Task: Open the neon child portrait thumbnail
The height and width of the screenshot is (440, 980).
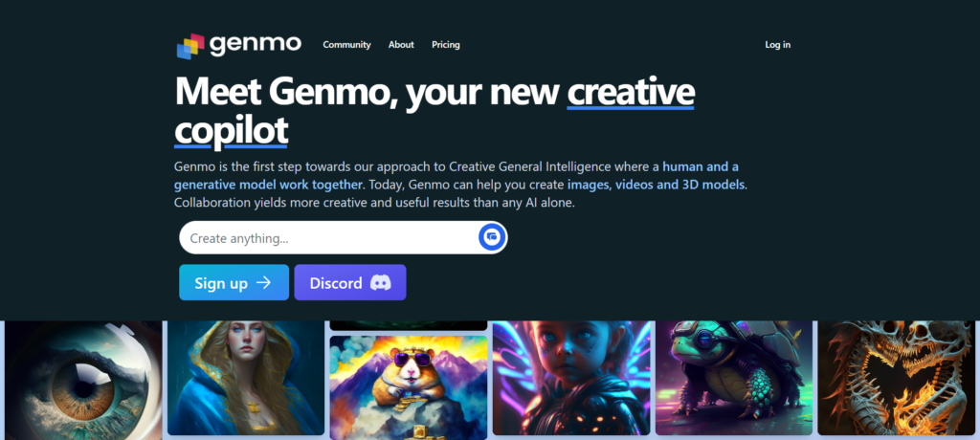Action: click(570, 378)
